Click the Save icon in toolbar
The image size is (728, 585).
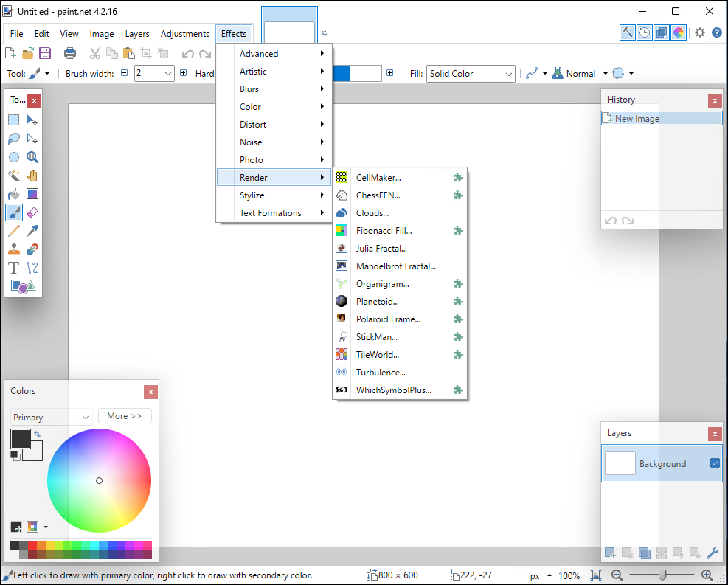click(x=45, y=53)
